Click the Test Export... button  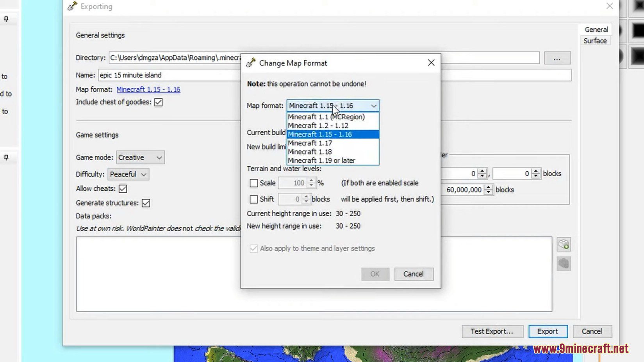point(492,331)
